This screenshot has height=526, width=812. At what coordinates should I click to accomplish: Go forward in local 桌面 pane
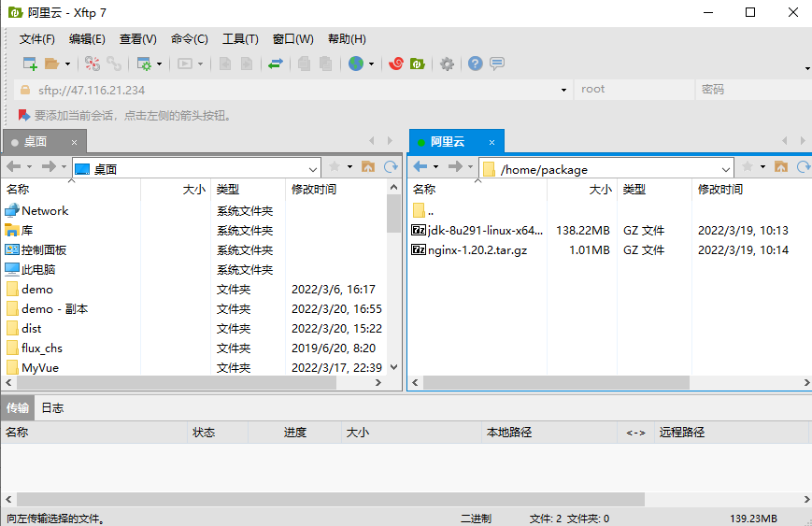click(49, 166)
